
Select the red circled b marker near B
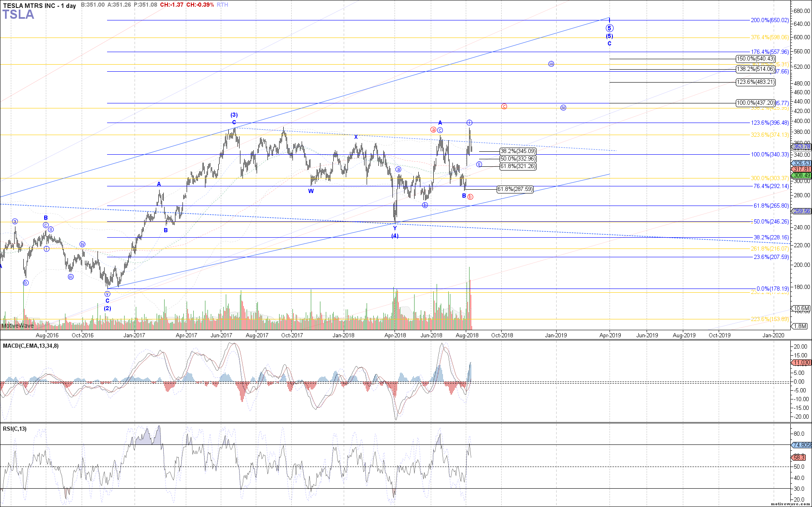[470, 197]
